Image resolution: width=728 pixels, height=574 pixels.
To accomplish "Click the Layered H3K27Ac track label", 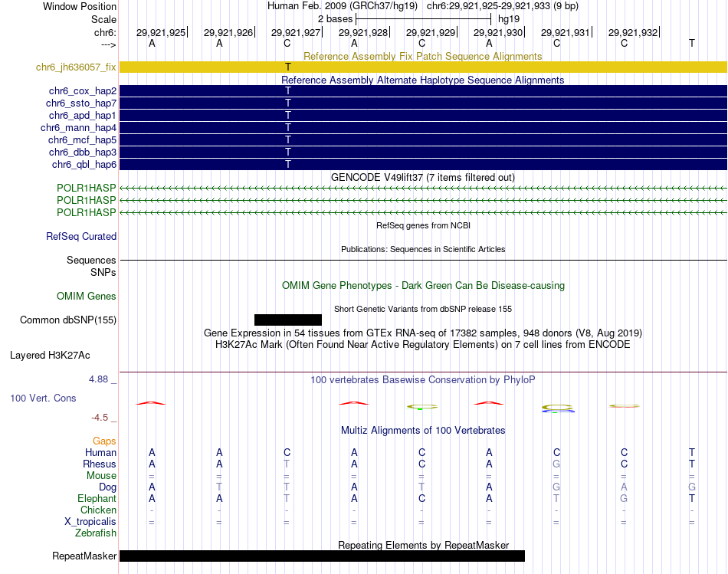I will click(50, 356).
